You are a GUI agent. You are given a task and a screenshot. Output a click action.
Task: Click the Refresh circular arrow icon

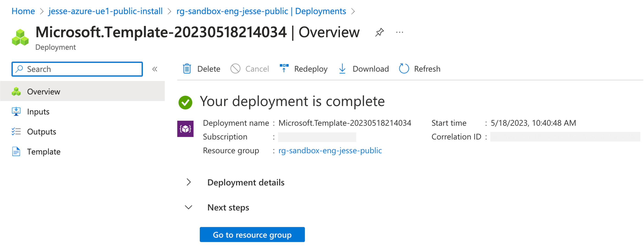click(x=404, y=69)
